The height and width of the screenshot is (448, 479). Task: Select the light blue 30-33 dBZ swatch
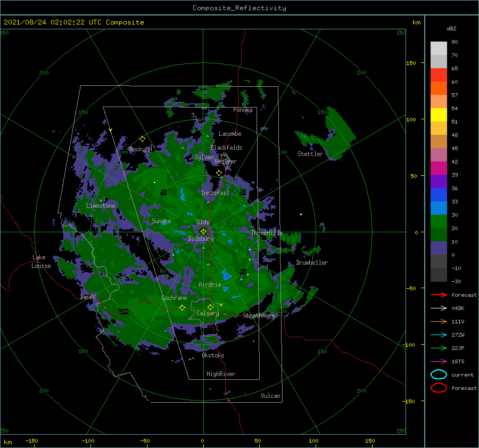click(439, 208)
